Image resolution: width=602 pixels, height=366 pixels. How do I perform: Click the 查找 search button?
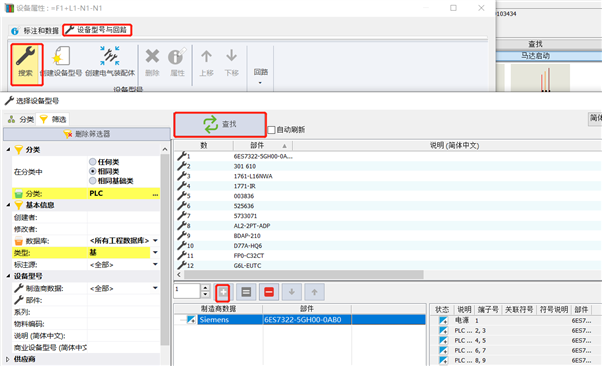point(220,124)
